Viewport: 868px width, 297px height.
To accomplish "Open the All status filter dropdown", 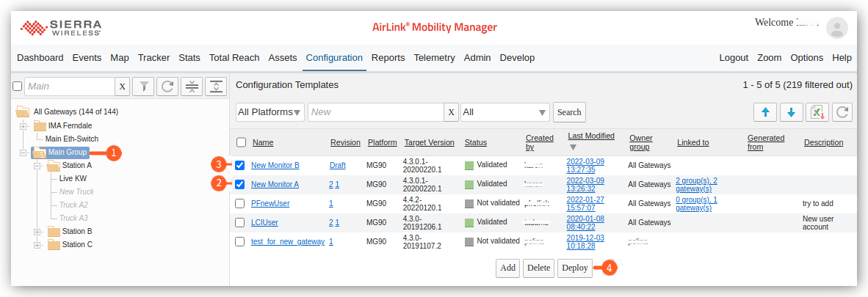I will 504,112.
